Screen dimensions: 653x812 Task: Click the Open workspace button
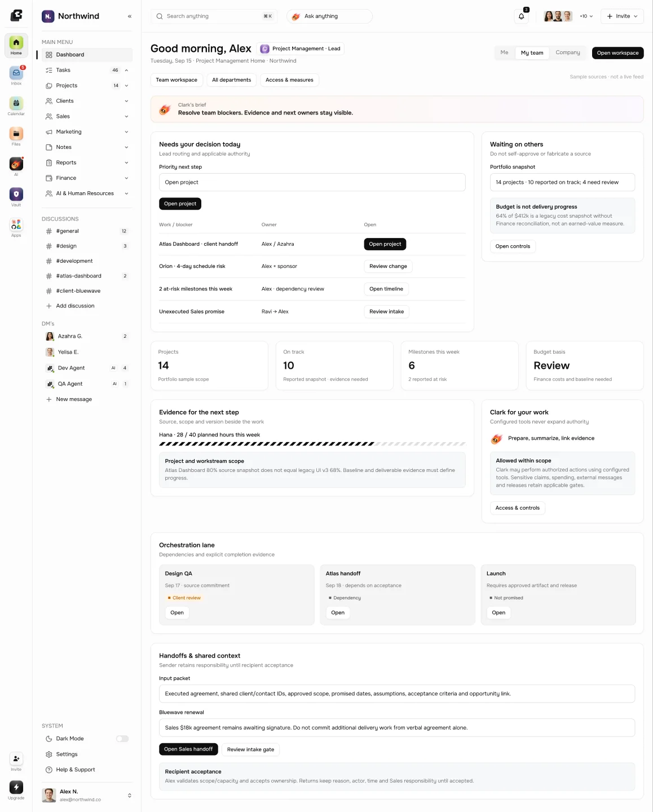(x=617, y=53)
